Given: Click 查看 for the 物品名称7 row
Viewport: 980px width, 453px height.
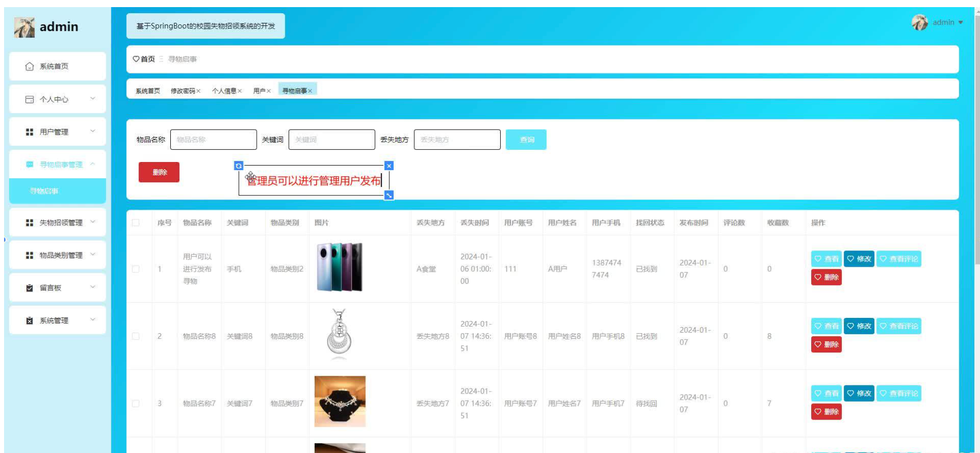Looking at the screenshot, I should pyautogui.click(x=826, y=393).
